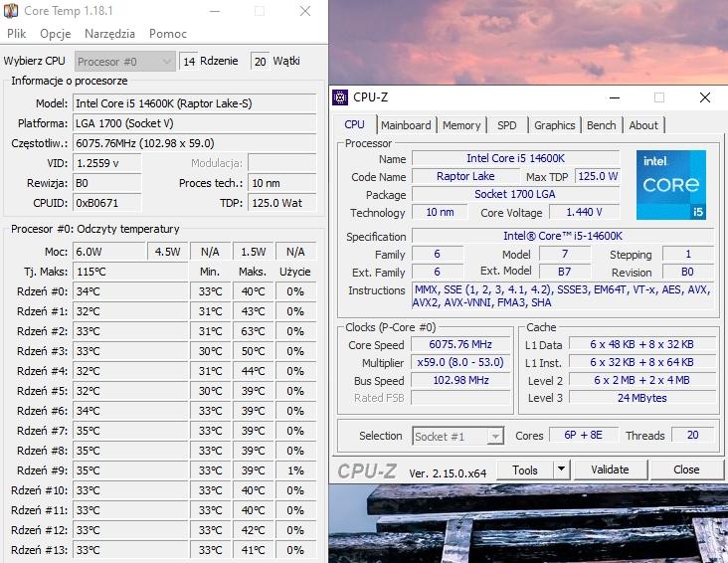Open the Opcje menu
728x563 pixels.
pyautogui.click(x=55, y=34)
